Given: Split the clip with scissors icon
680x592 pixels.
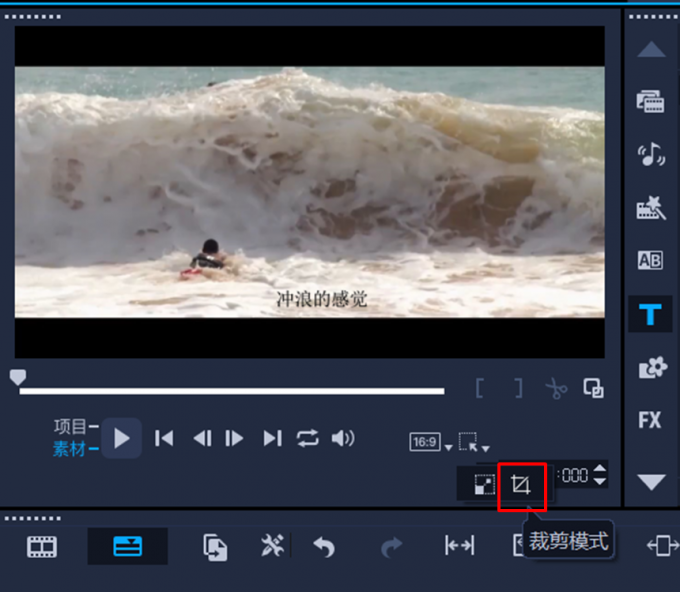Looking at the screenshot, I should [x=556, y=388].
